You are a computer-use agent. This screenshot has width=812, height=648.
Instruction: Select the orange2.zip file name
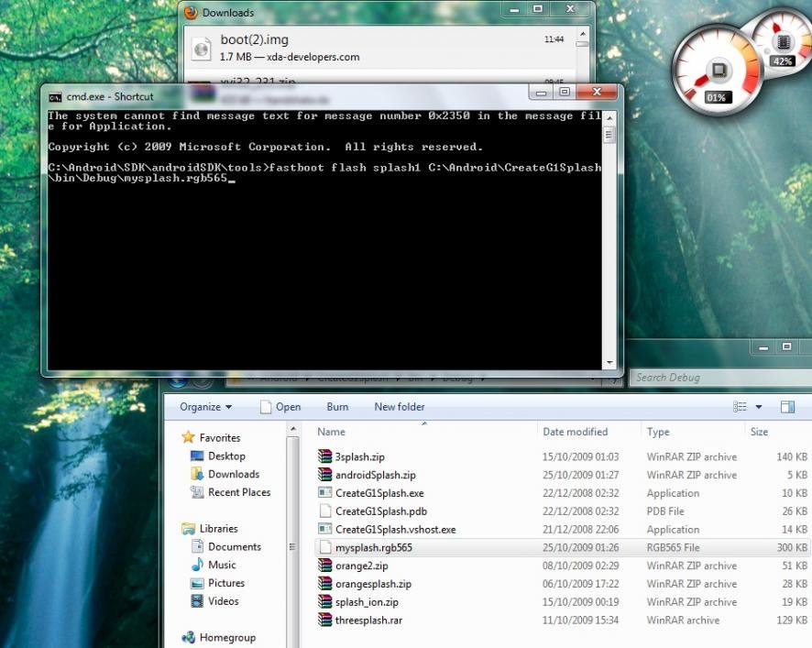coord(361,566)
